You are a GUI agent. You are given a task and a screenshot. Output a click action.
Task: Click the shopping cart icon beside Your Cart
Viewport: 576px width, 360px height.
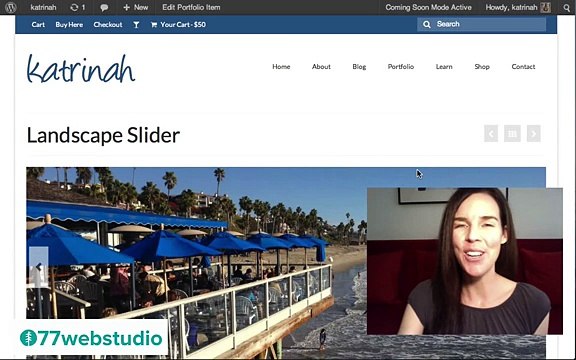click(154, 25)
